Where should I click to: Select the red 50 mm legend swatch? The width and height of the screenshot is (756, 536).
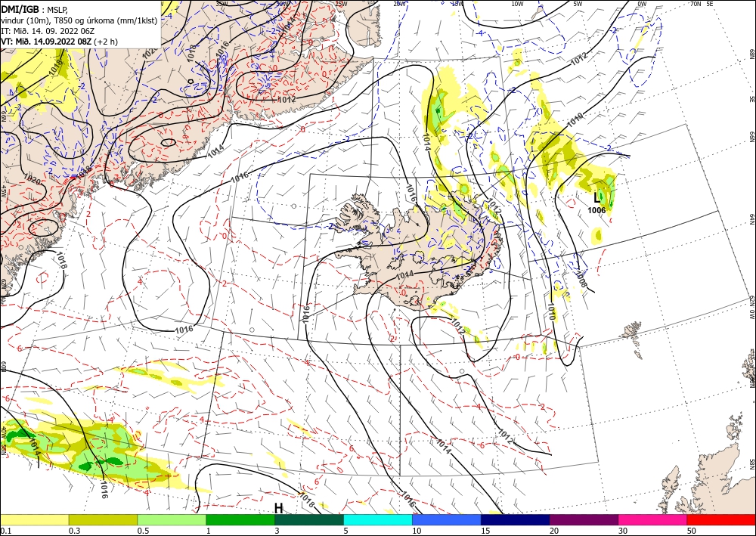[x=721, y=519]
